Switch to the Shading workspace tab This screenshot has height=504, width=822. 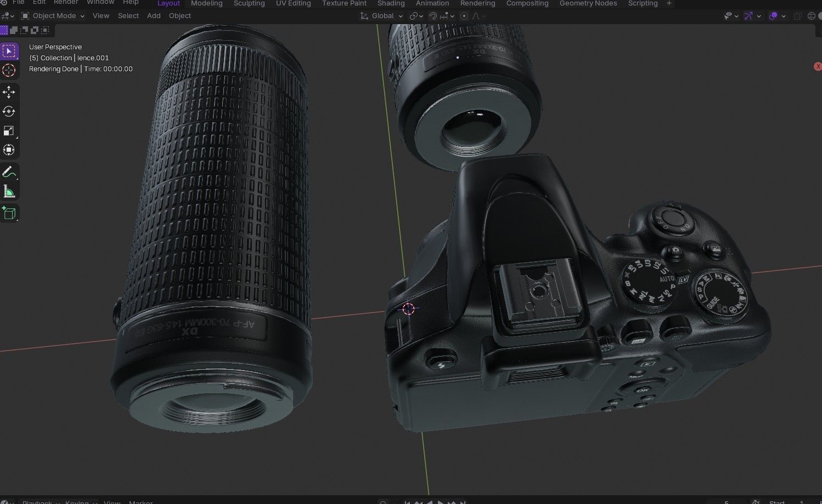(x=391, y=3)
